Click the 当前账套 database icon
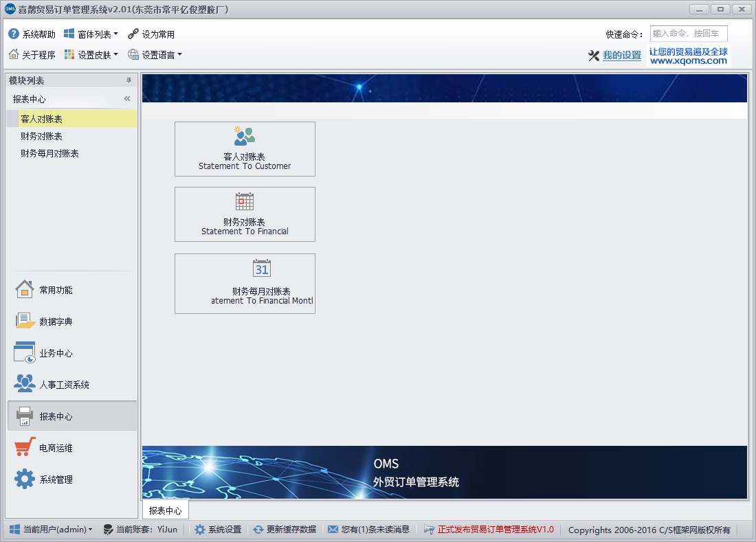This screenshot has height=542, width=756. click(108, 530)
